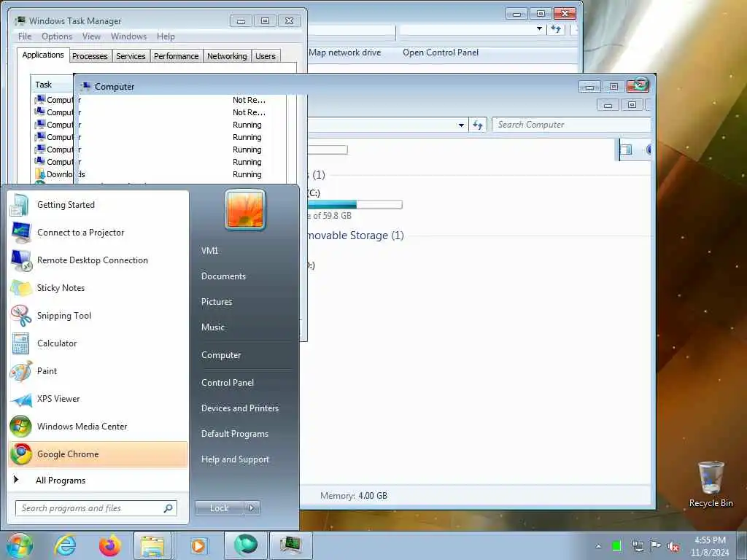Click Map network drive in back window
This screenshot has width=747, height=560.
[345, 52]
